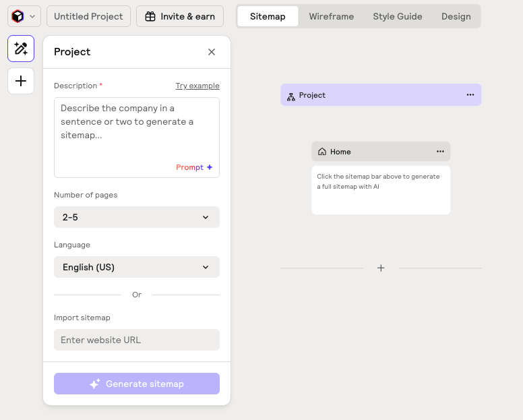This screenshot has width=523, height=420.
Task: Click the Home house icon
Action: tap(322, 152)
